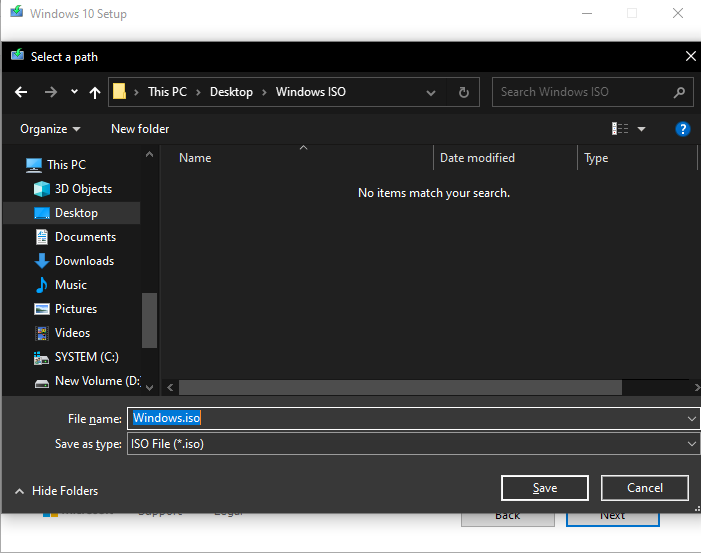The height and width of the screenshot is (553, 701).
Task: Close the Select a path dialog
Action: pyautogui.click(x=690, y=56)
